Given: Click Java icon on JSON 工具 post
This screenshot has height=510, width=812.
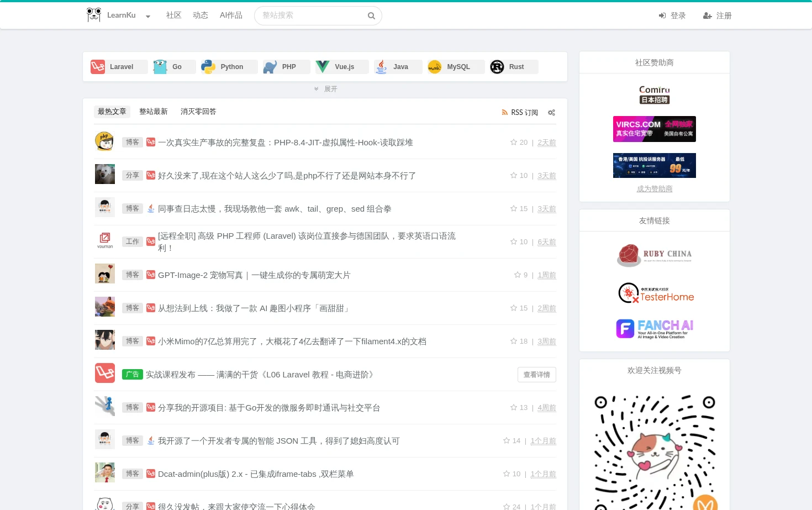Looking at the screenshot, I should point(151,440).
